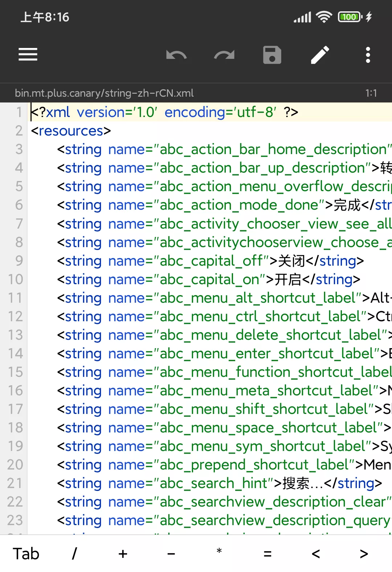Tap the redo arrow icon
The width and height of the screenshot is (392, 572).
coord(224,55)
